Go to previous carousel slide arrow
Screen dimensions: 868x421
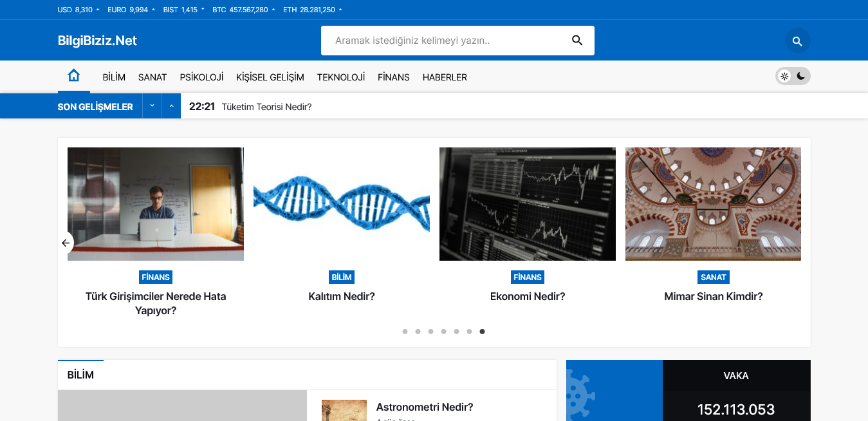point(65,243)
